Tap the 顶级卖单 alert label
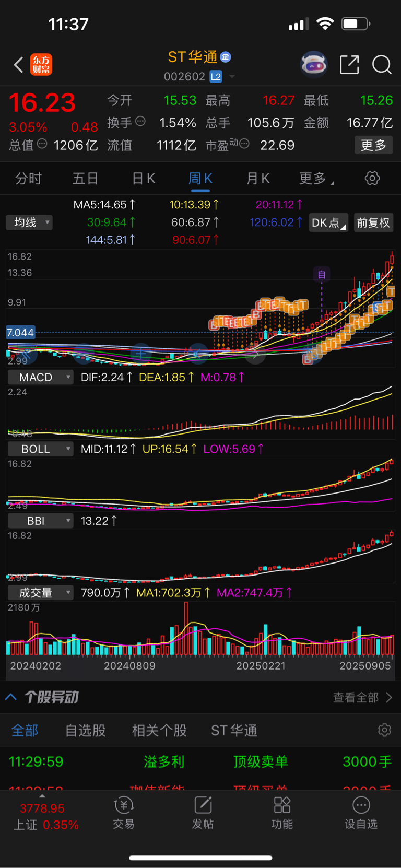401x868 pixels. coord(261,761)
